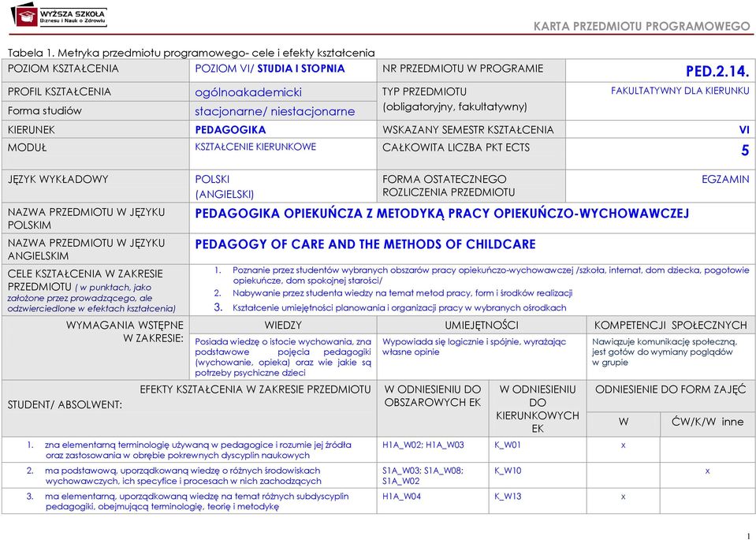The image size is (756, 540).
Task: Select the code 'H1A_W04'
Action: tap(401, 496)
